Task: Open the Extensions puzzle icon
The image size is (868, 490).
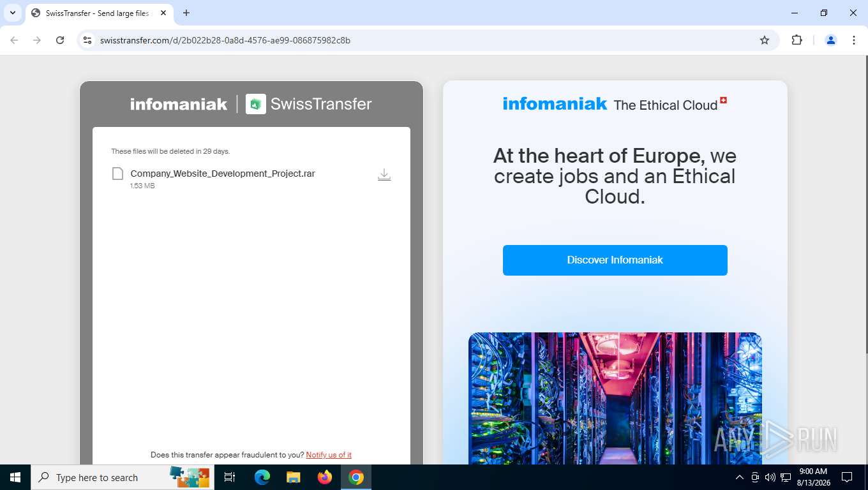Action: [797, 40]
